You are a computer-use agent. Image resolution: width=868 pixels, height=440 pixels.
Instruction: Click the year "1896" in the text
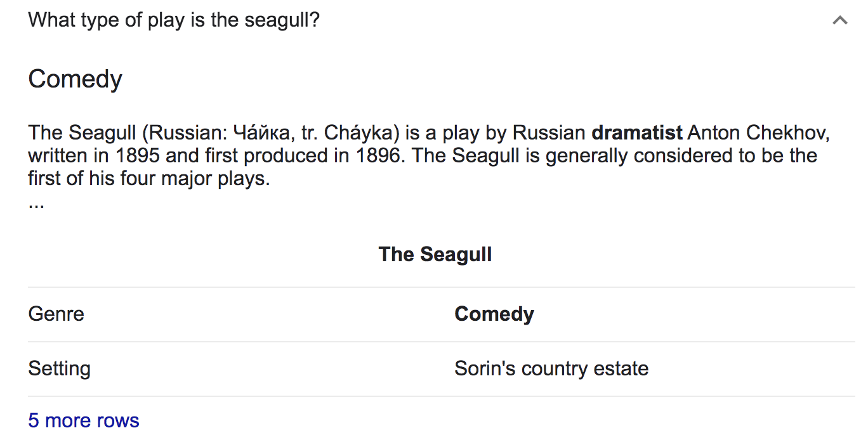[x=379, y=156]
